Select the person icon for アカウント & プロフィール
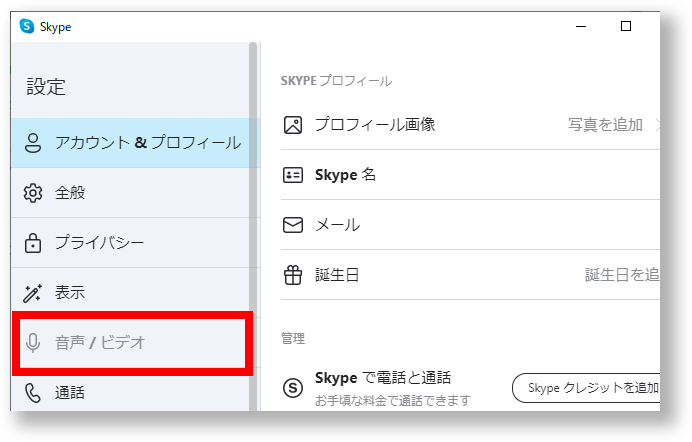 point(33,143)
